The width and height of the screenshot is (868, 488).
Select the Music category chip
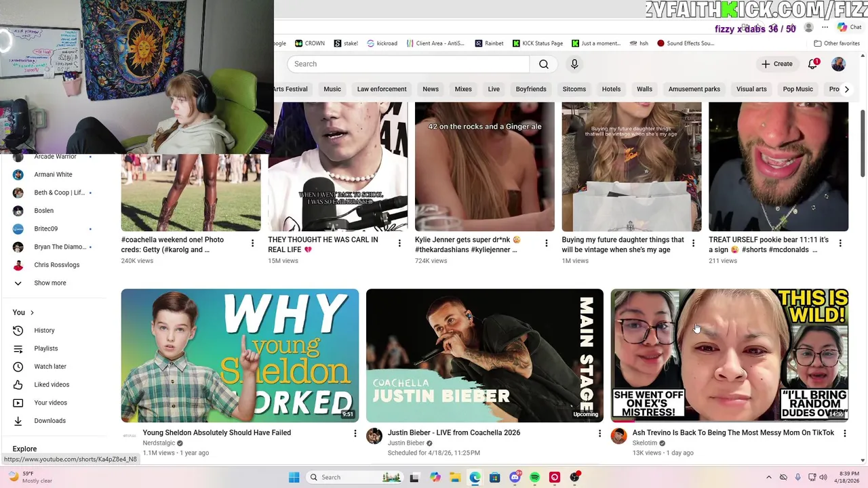coord(332,89)
